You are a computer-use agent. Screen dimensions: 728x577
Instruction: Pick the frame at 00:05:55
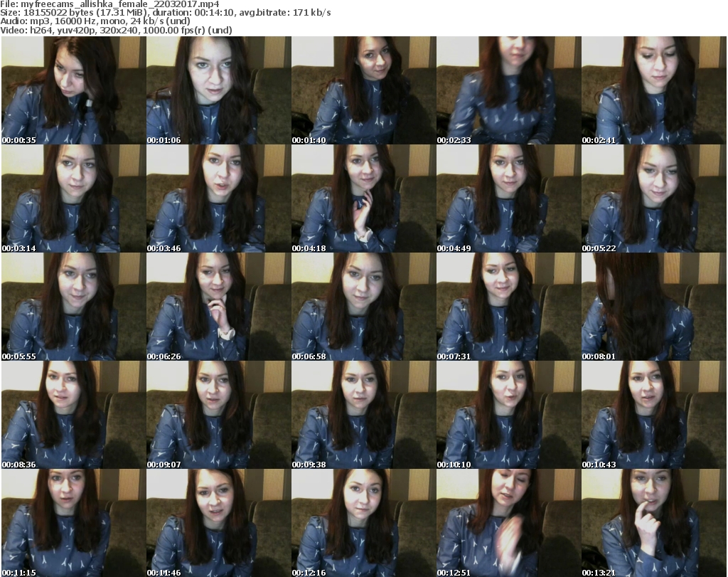coord(74,307)
